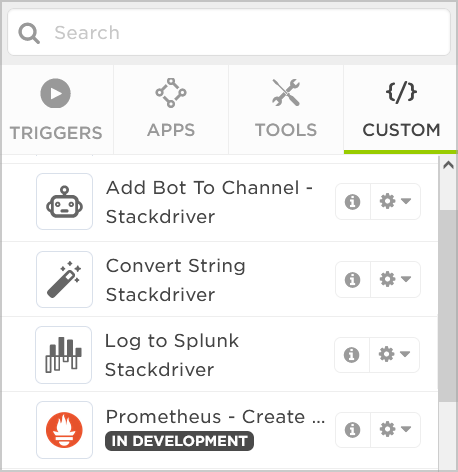Click inside the Search input field
Screen dimensions: 458x472
point(229,32)
